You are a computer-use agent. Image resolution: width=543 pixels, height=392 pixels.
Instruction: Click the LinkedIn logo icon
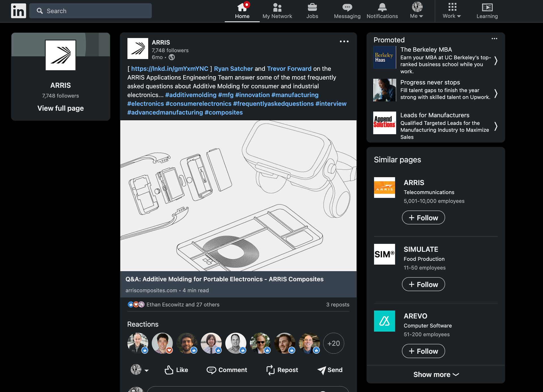[18, 11]
